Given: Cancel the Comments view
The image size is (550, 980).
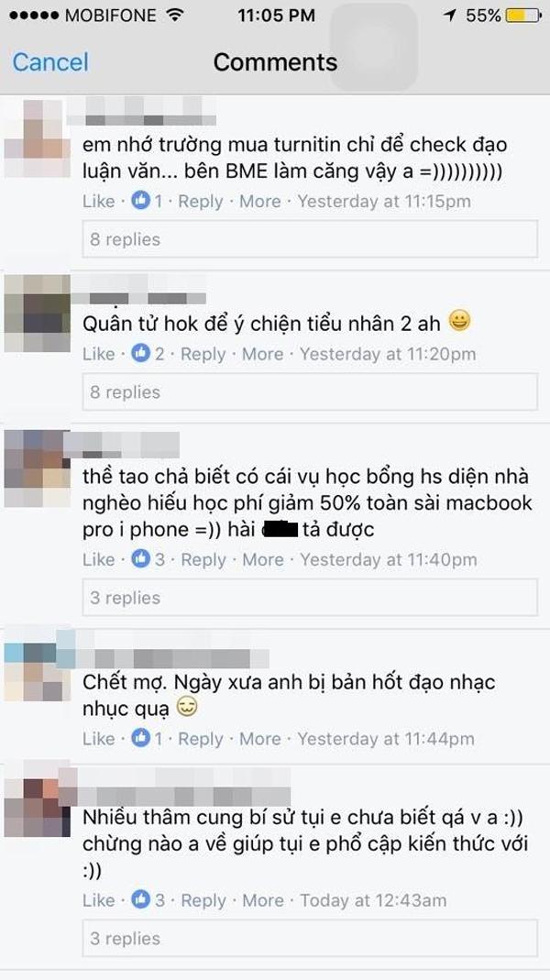Looking at the screenshot, I should (50, 61).
